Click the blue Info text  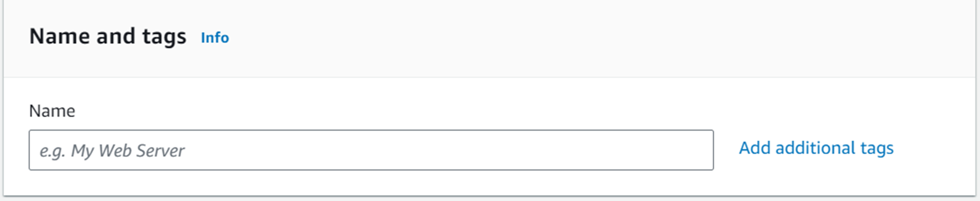215,38
